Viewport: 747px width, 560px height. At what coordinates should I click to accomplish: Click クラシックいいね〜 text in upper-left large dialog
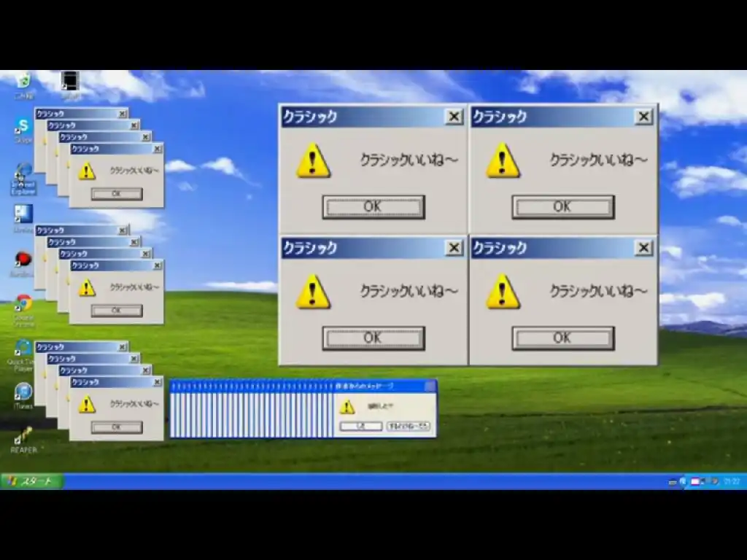coord(409,160)
